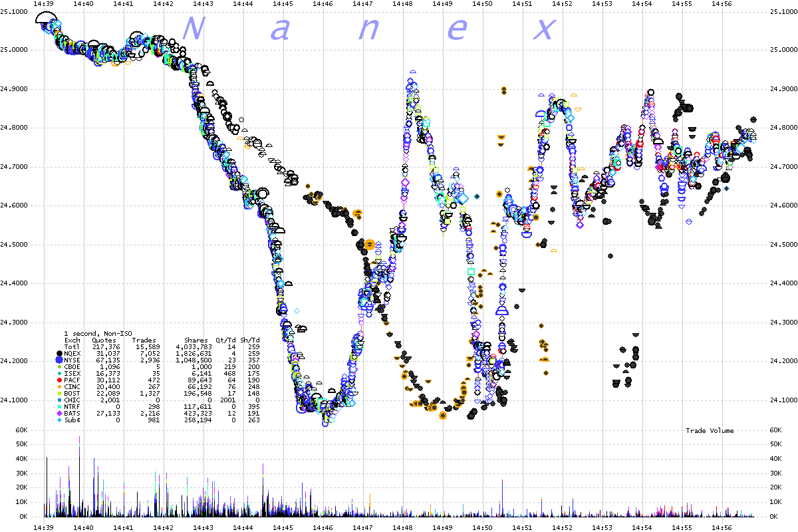
Task: Select the 24.5000 price label on the left axis
Action: pyautogui.click(x=14, y=245)
